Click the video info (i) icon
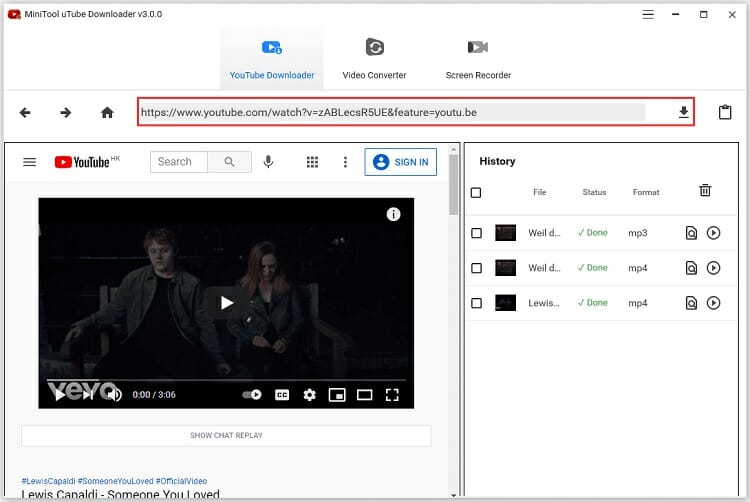 tap(393, 214)
